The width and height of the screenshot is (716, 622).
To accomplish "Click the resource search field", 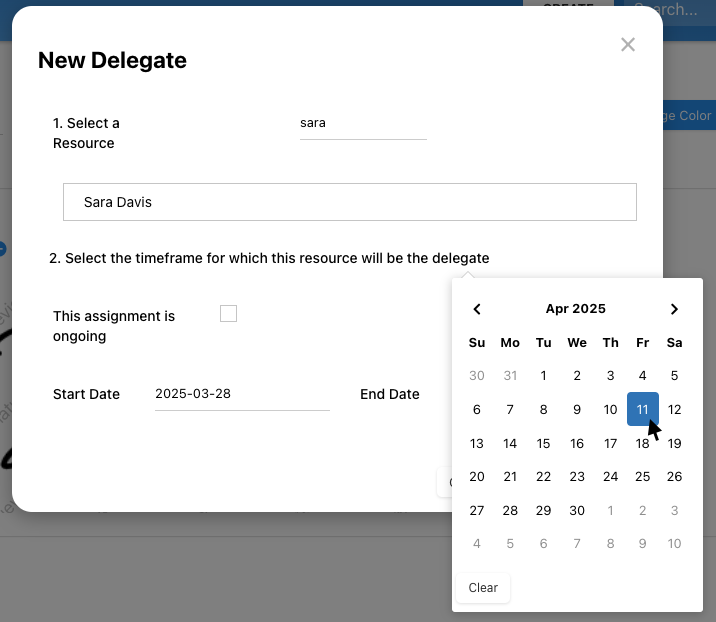I will click(362, 124).
